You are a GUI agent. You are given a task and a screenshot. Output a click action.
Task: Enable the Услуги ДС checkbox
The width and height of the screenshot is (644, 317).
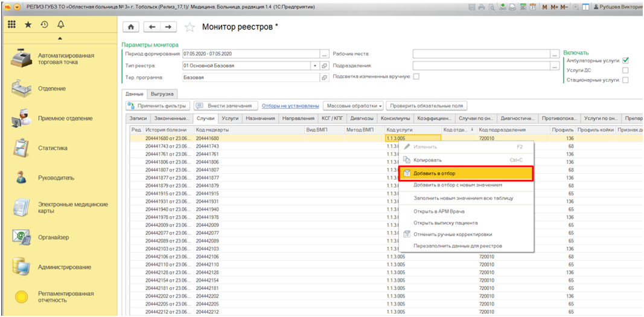click(625, 70)
